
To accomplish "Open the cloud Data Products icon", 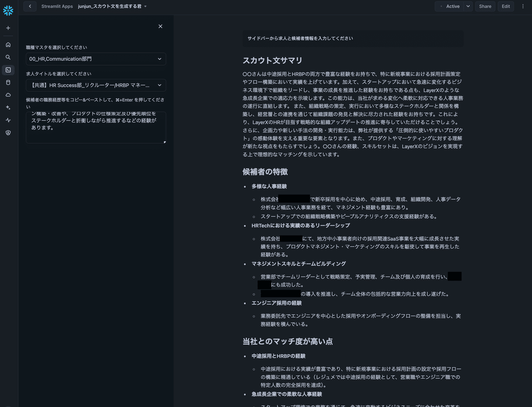I will (8, 95).
